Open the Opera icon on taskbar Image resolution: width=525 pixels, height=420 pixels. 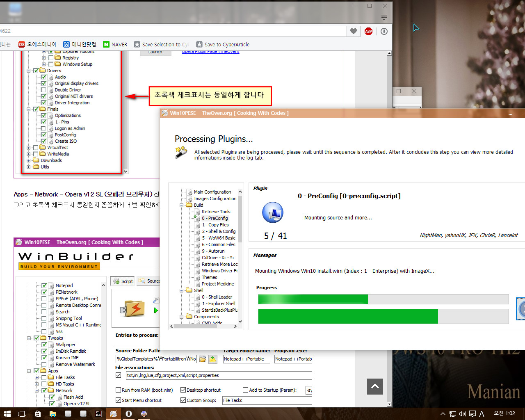(129, 414)
